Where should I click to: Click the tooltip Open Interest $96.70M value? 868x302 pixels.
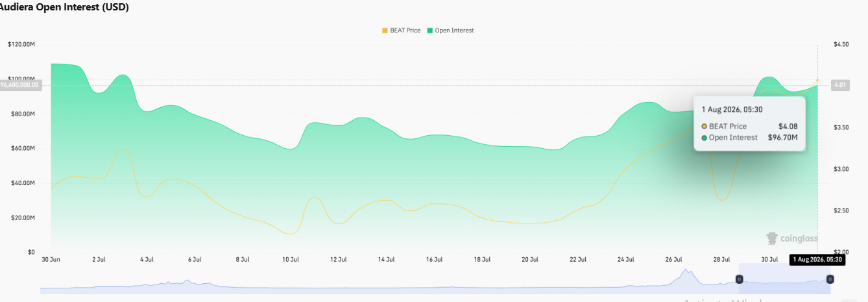coord(782,138)
